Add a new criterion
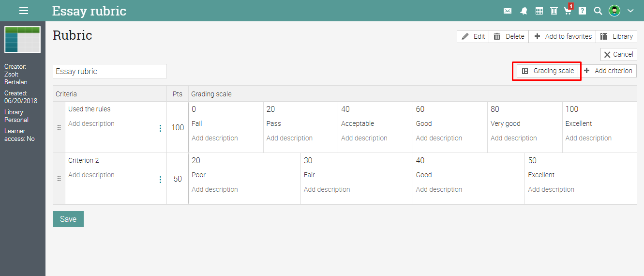644x276 pixels. [x=608, y=71]
